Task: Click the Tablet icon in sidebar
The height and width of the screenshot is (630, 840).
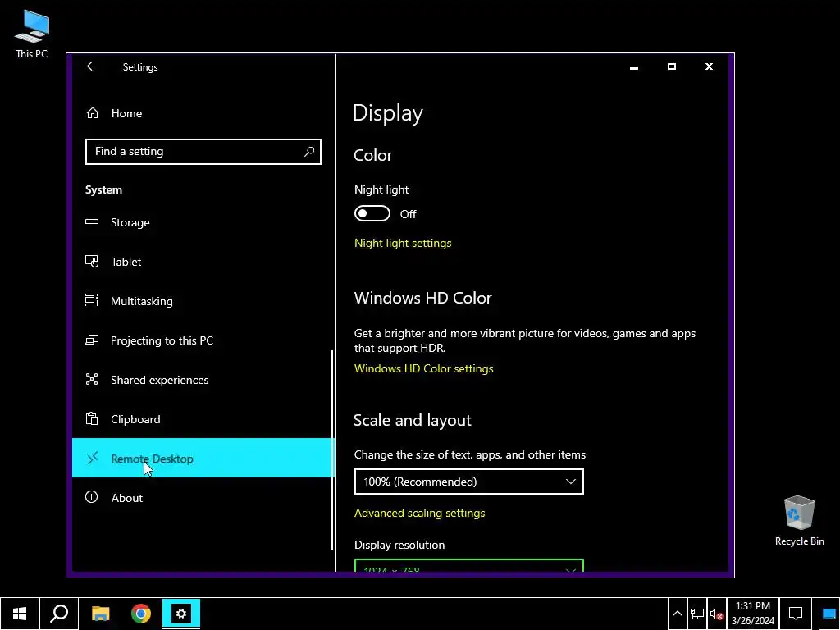Action: [x=92, y=262]
